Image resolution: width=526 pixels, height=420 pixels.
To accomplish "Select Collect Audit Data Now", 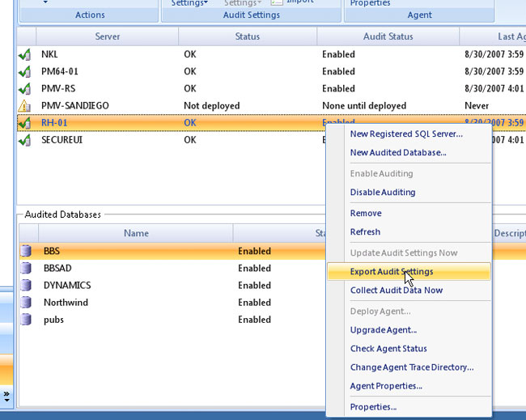I will coord(397,291).
